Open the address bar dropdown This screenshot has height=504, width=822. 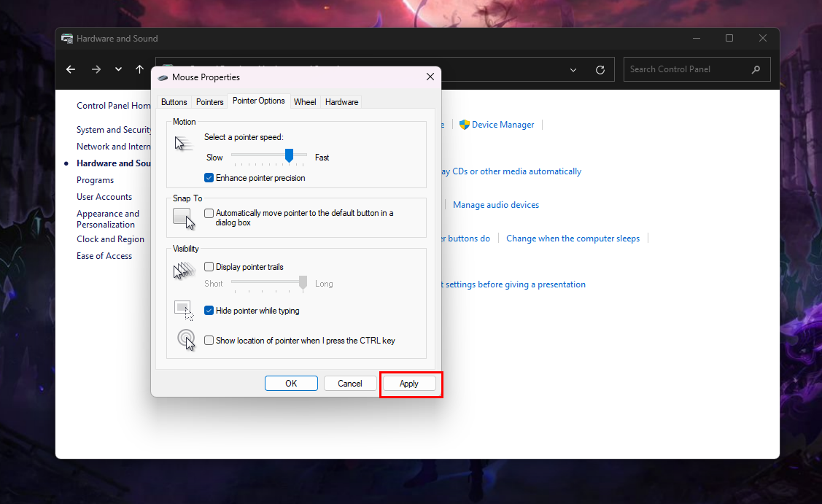(x=573, y=69)
